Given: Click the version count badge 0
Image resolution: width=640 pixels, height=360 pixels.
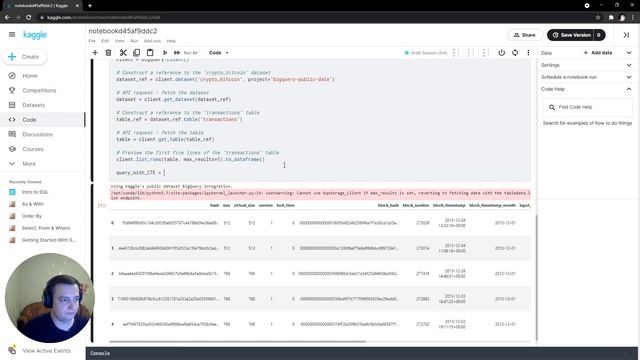Looking at the screenshot, I should (x=599, y=35).
